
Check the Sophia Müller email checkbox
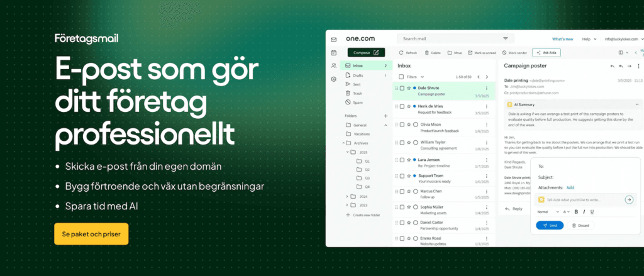pos(402,207)
